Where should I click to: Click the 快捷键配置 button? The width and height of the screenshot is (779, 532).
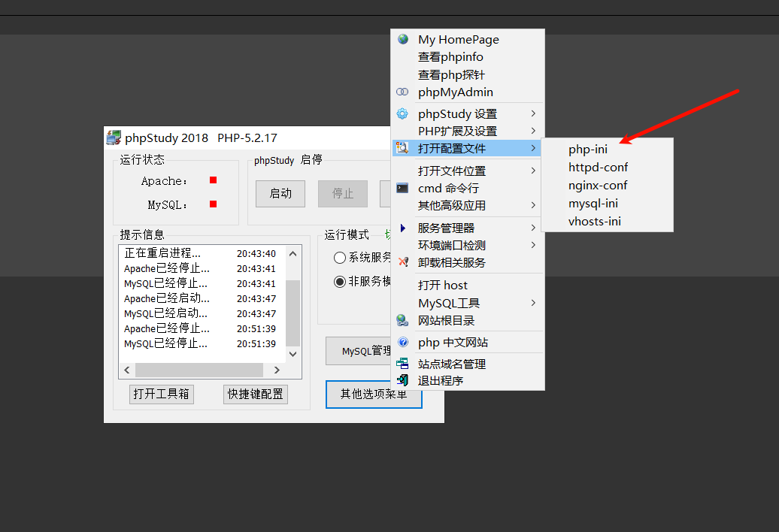point(256,394)
